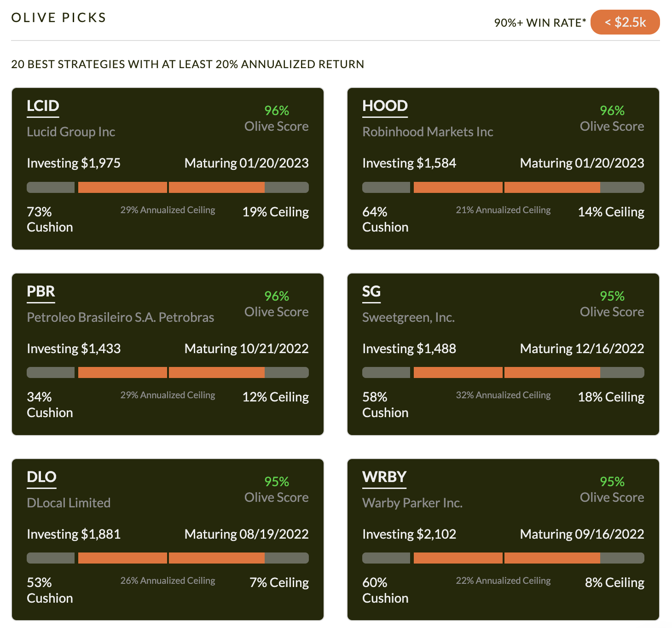672x628 pixels.
Task: Click the 34% Cushion value
Action: (x=50, y=405)
